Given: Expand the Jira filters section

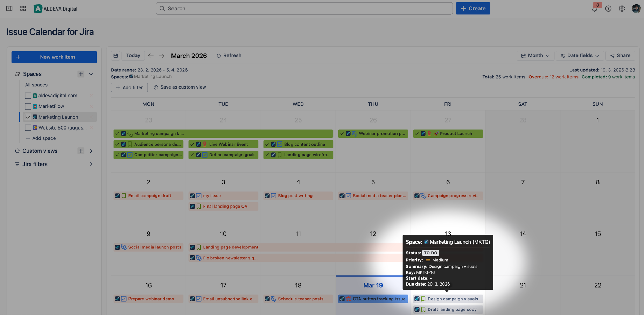Looking at the screenshot, I should (x=91, y=164).
